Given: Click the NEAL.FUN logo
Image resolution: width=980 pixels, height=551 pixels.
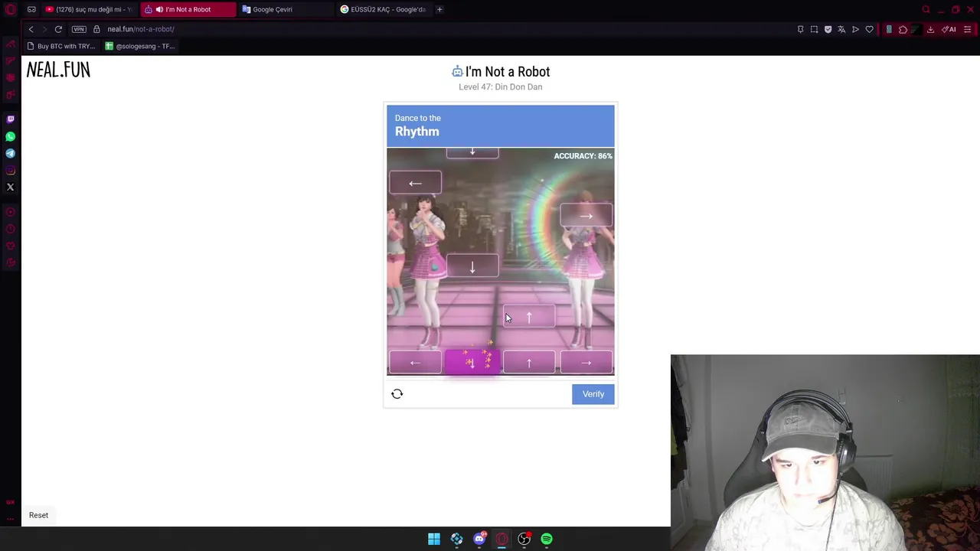Looking at the screenshot, I should click(x=58, y=70).
